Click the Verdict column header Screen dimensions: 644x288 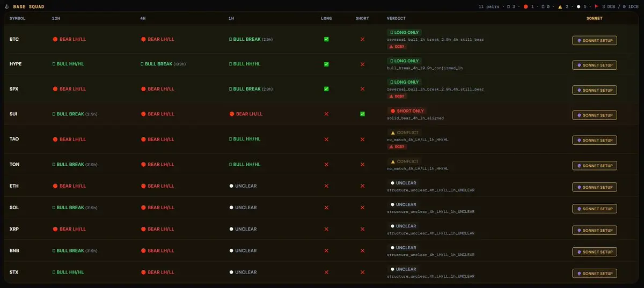click(396, 18)
